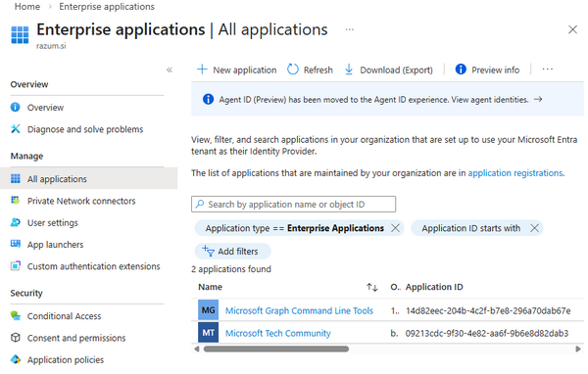Click the App launchers icon
Image resolution: width=588 pixels, height=374 pixels.
coord(16,244)
